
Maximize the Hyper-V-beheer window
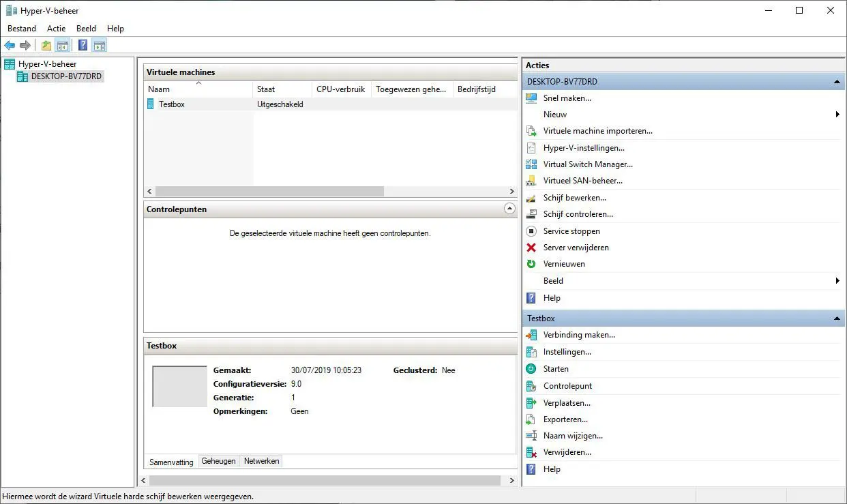pos(799,10)
